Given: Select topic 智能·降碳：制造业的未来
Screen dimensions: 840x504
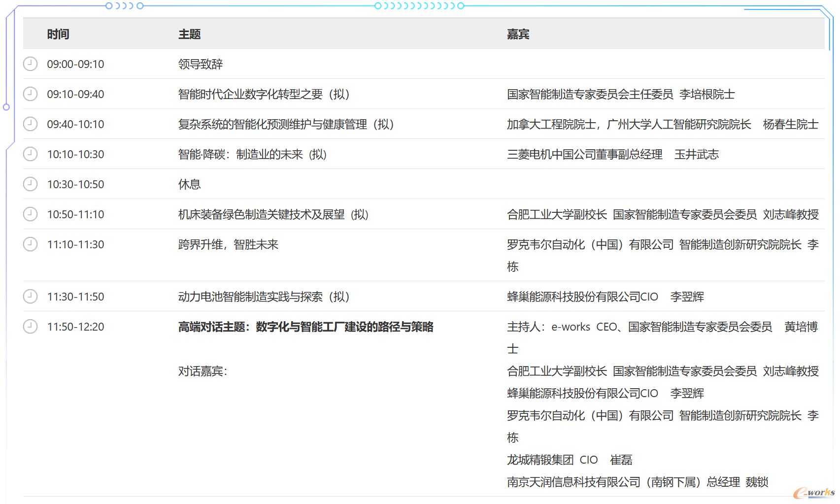Looking at the screenshot, I should point(253,154).
